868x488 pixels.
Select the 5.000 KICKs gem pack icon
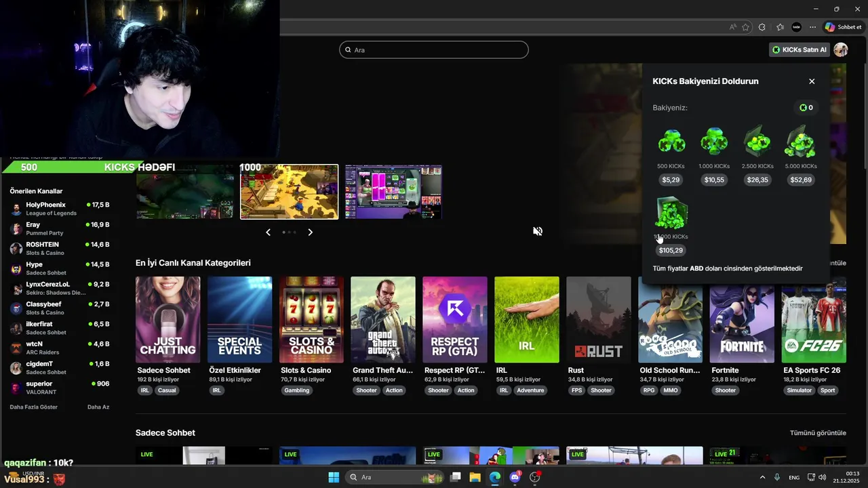coord(801,142)
